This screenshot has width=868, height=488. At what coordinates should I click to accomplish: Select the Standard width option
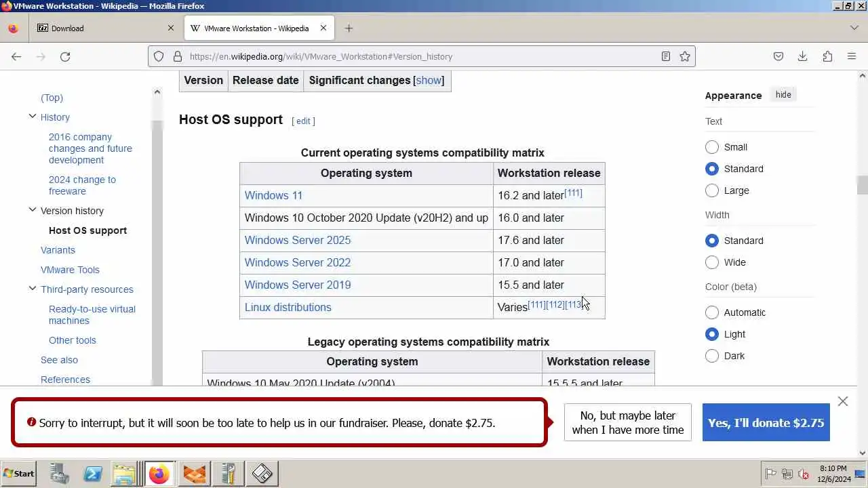[712, 241]
